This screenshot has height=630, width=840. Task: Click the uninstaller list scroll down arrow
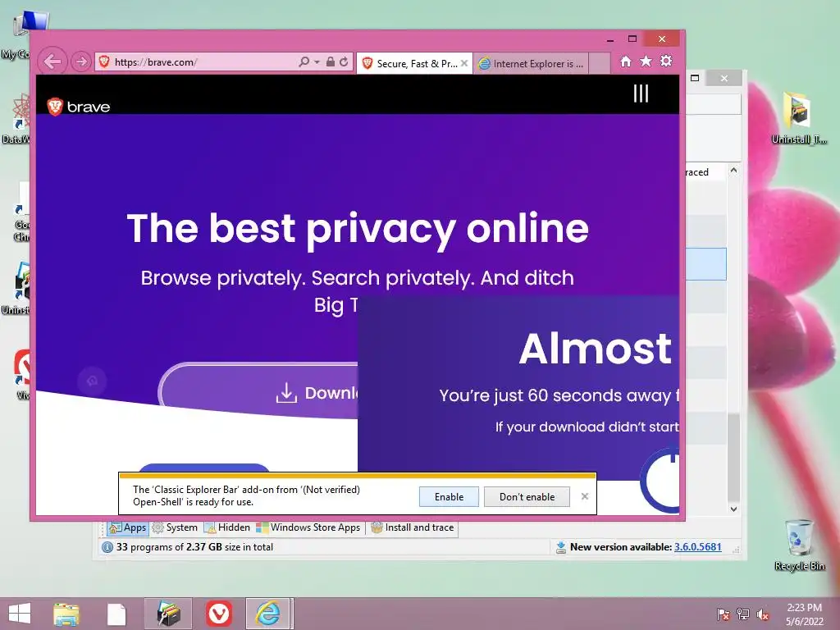(x=733, y=509)
